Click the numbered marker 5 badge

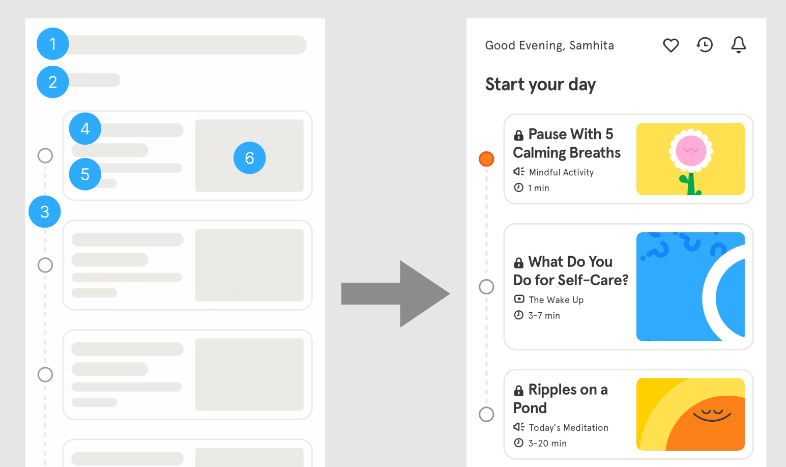click(x=85, y=173)
